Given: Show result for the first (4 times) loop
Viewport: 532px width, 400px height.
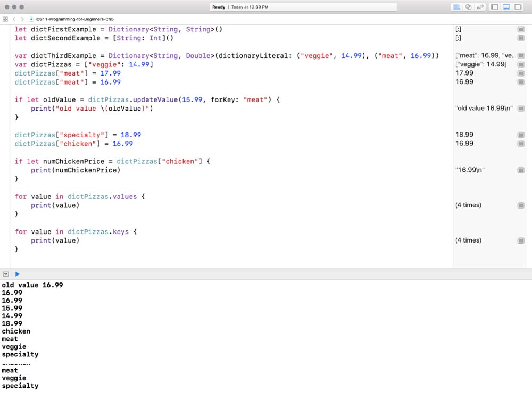Looking at the screenshot, I should click(521, 205).
